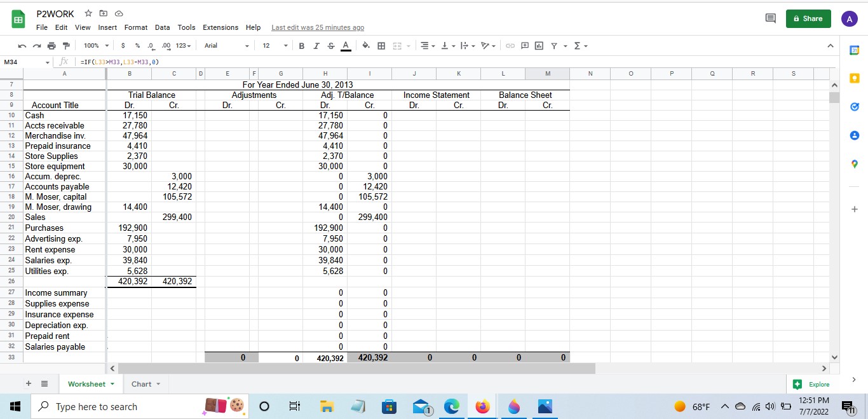Open the Extensions menu
Screen dimensions: 868x419
point(220,27)
